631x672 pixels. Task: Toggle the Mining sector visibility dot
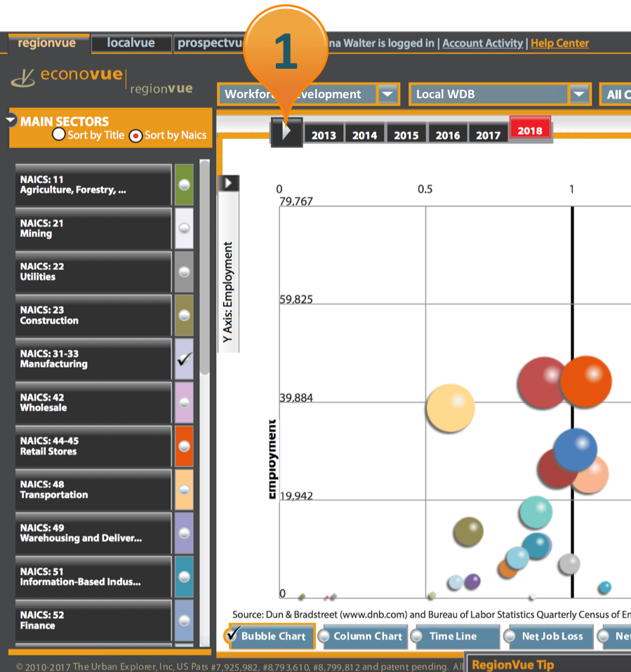pyautogui.click(x=184, y=229)
